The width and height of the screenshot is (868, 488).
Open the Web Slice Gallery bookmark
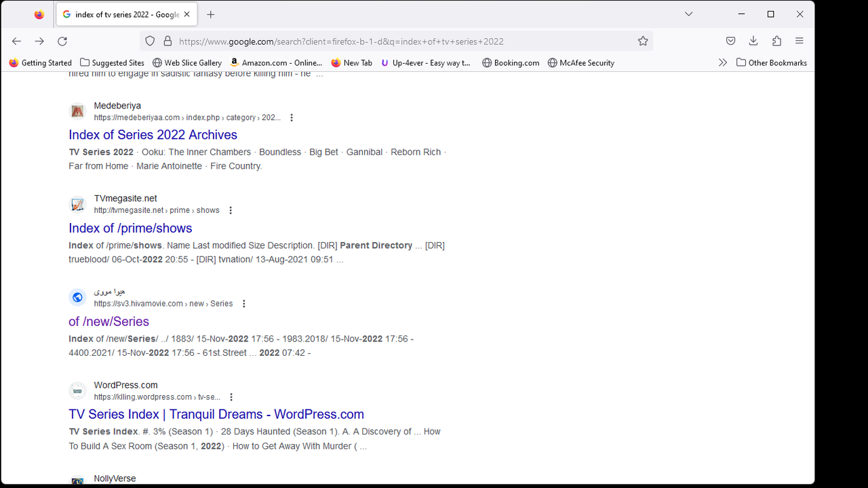tap(187, 63)
